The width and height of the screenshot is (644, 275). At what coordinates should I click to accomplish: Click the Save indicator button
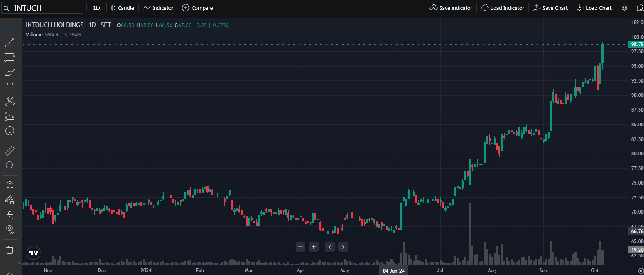451,8
